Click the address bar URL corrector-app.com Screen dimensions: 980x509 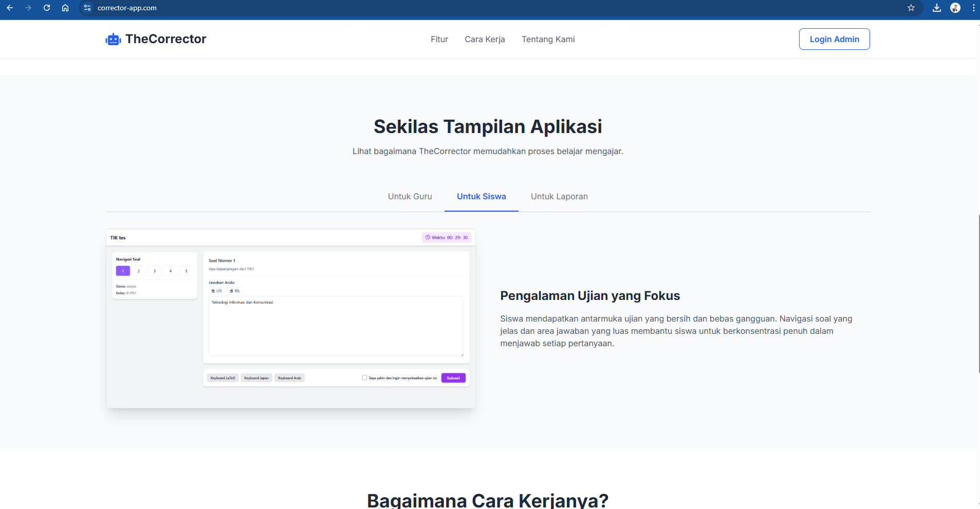127,8
